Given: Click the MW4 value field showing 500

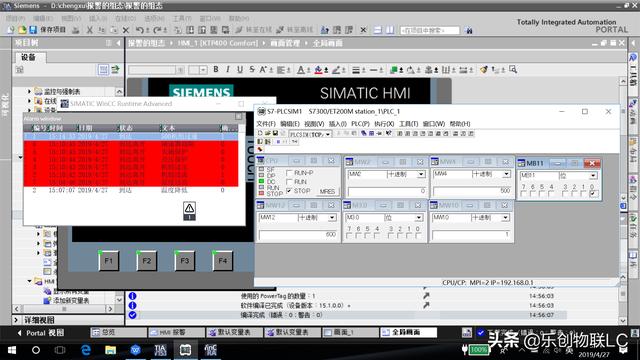Looking at the screenshot, I should coord(473,191).
